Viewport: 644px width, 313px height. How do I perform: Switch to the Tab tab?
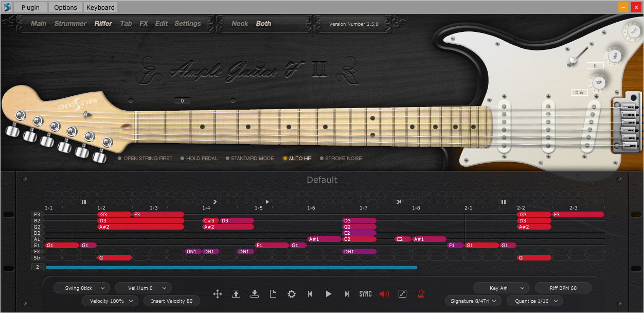pyautogui.click(x=126, y=24)
